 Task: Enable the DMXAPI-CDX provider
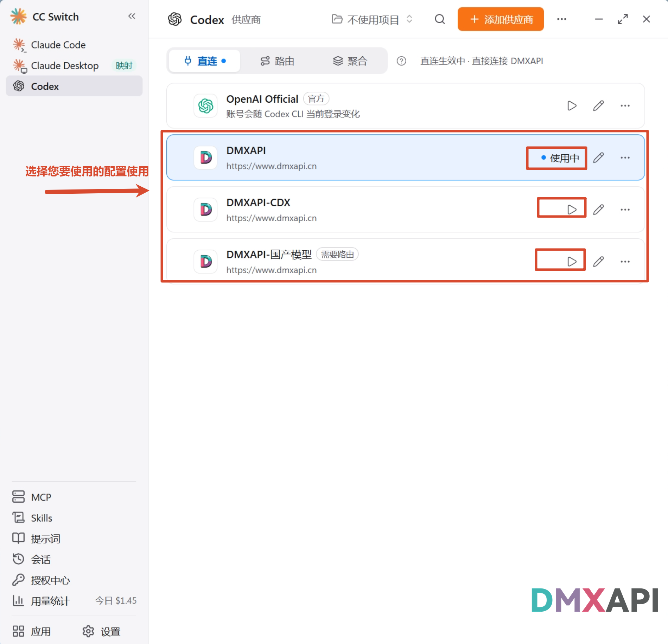(x=572, y=210)
